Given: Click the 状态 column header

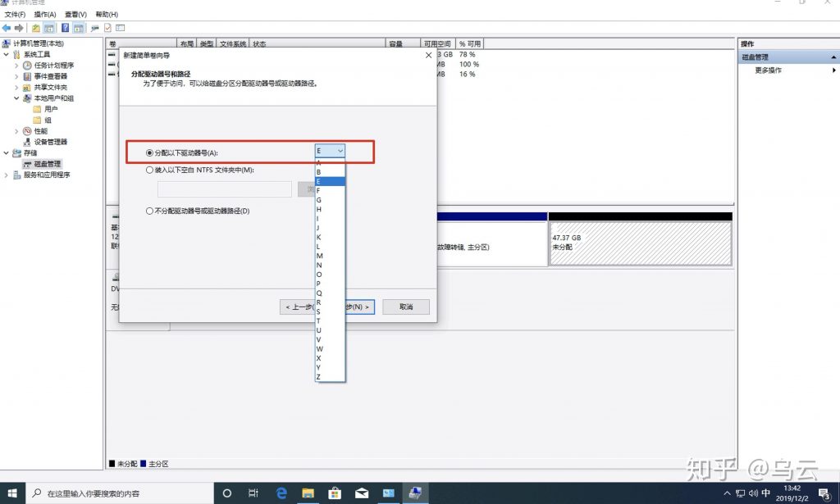Looking at the screenshot, I should pyautogui.click(x=317, y=43).
